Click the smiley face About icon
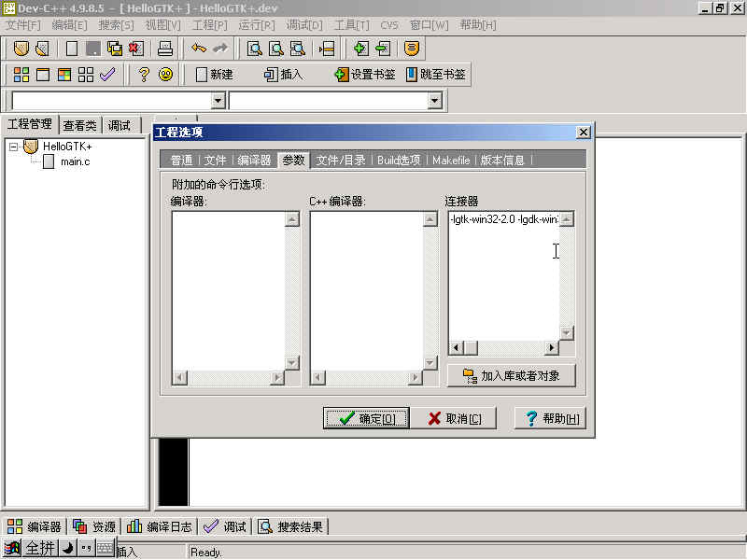 (165, 75)
